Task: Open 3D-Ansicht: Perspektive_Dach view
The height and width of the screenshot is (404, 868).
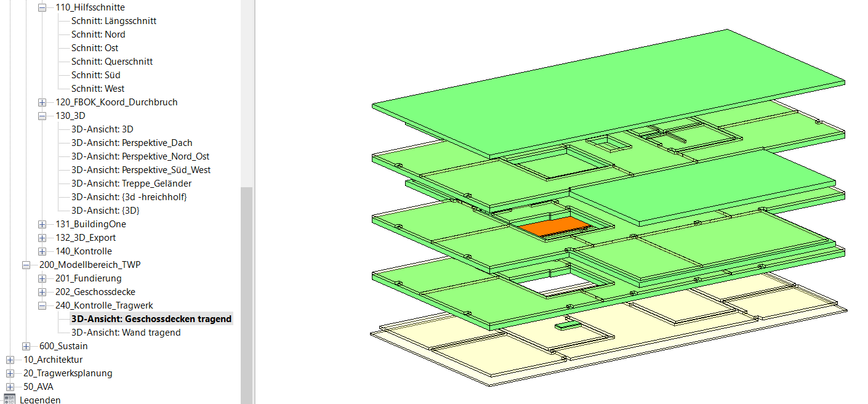Action: [x=131, y=143]
